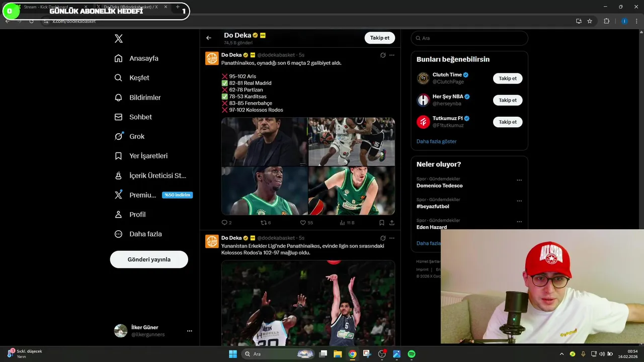Open the coach photo in the tweet
The height and width of the screenshot is (362, 644).
(264, 141)
